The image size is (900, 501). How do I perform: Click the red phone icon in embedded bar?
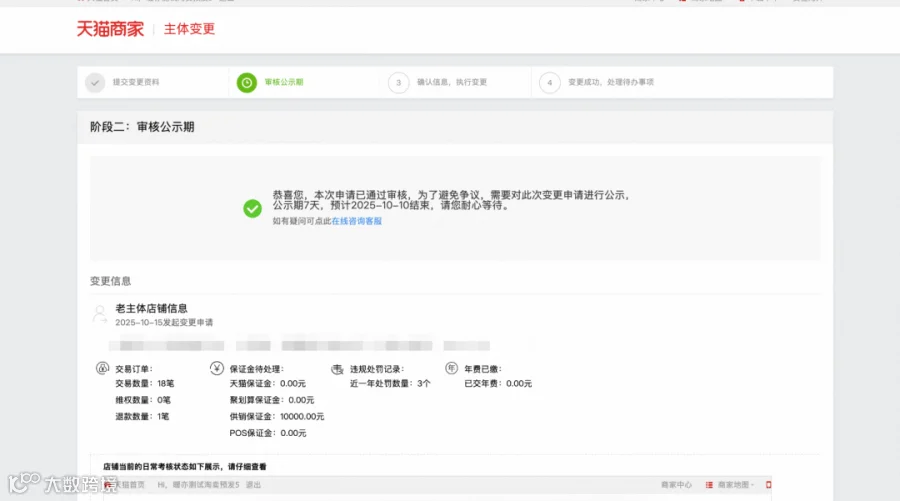[769, 485]
